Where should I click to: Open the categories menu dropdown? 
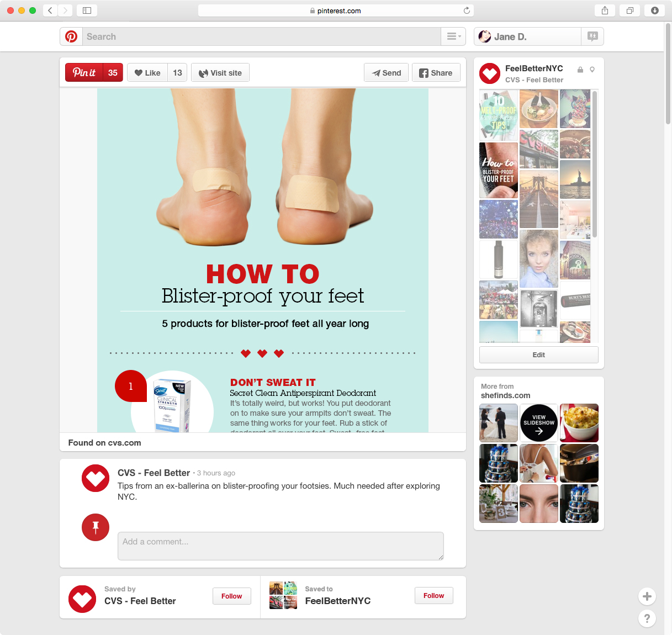453,36
